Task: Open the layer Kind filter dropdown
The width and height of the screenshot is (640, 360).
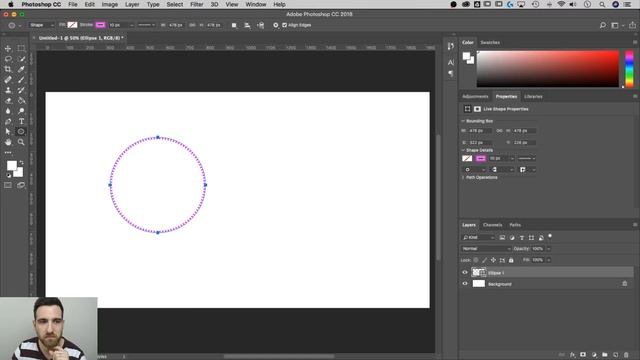Action: 478,238
